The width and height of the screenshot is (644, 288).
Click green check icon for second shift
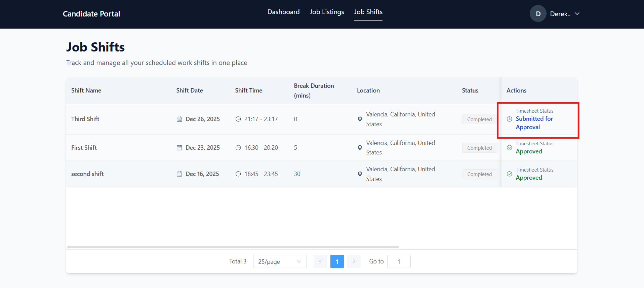coord(510,174)
